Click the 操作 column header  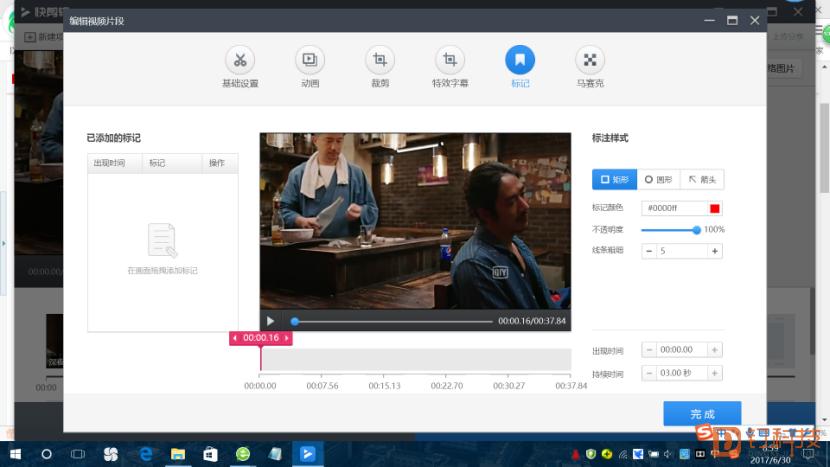point(220,163)
